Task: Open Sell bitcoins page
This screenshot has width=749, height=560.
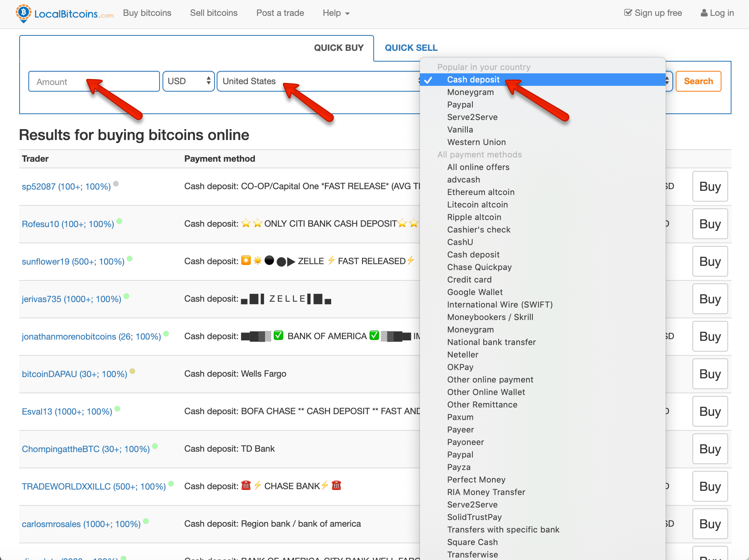Action: click(214, 13)
